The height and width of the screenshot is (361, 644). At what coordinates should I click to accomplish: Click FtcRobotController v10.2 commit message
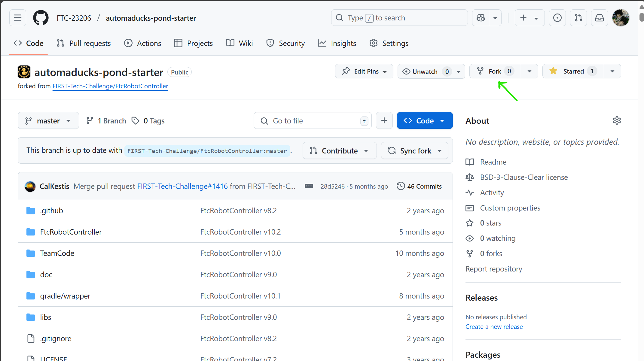(x=240, y=232)
